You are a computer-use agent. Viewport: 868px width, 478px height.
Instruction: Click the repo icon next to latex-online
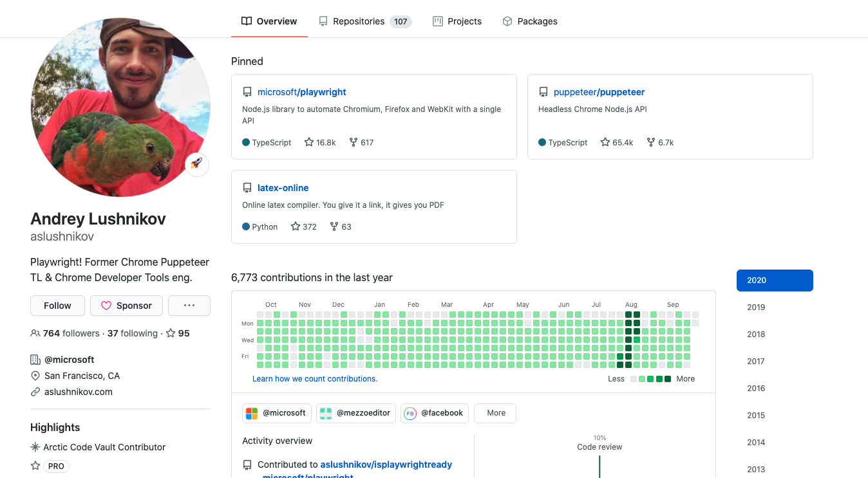[x=247, y=188]
